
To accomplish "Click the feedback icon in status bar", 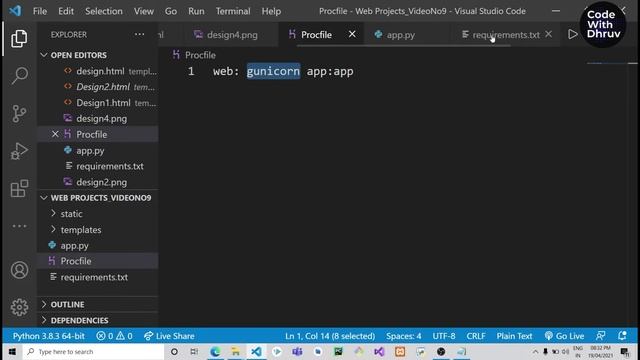I will tap(600, 336).
